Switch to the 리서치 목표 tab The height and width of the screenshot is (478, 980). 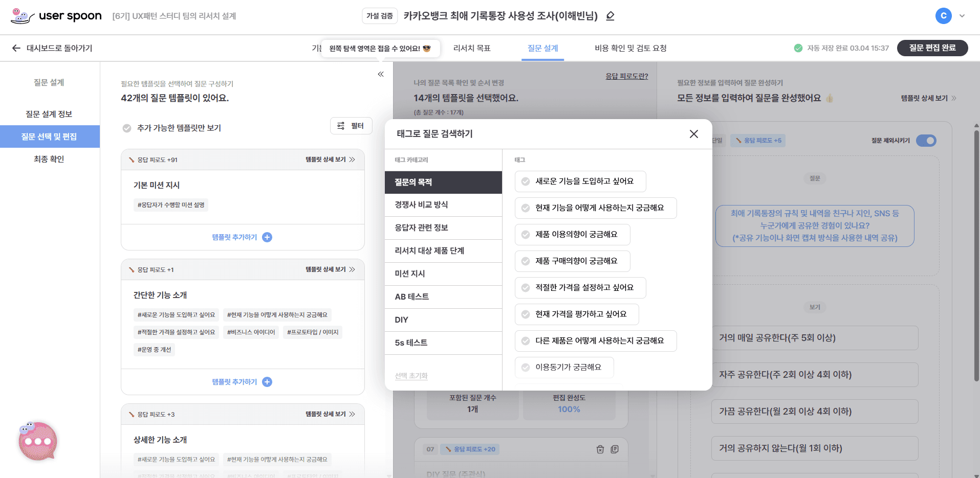(472, 48)
